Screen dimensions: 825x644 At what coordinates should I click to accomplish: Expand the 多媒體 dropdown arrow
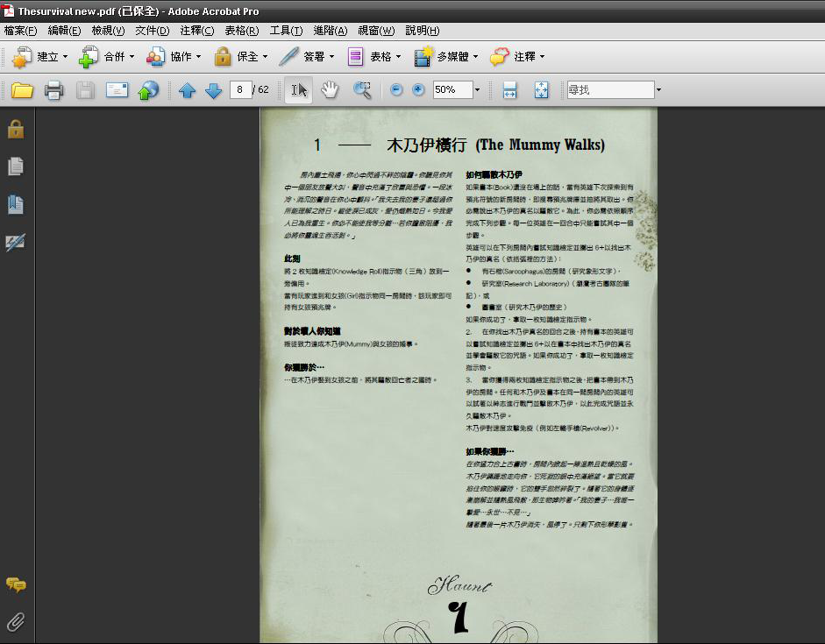(x=476, y=56)
